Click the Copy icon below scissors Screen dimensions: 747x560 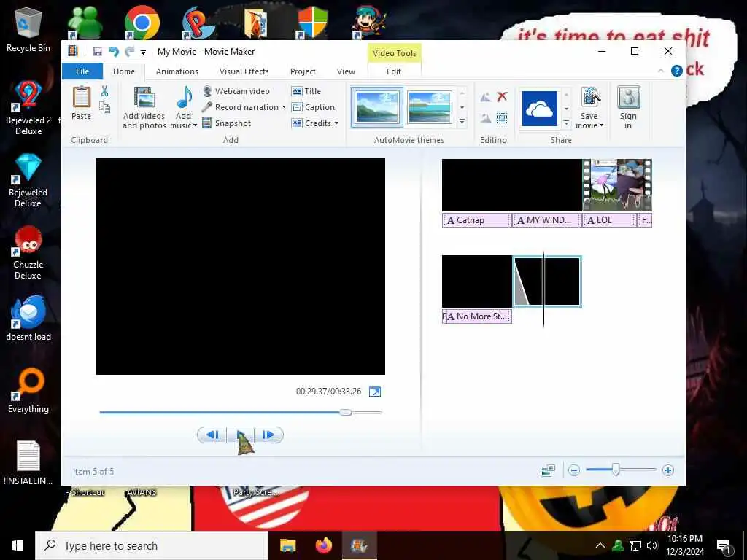104,107
